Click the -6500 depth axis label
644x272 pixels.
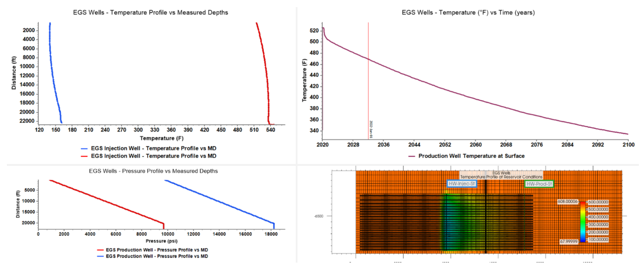point(319,216)
